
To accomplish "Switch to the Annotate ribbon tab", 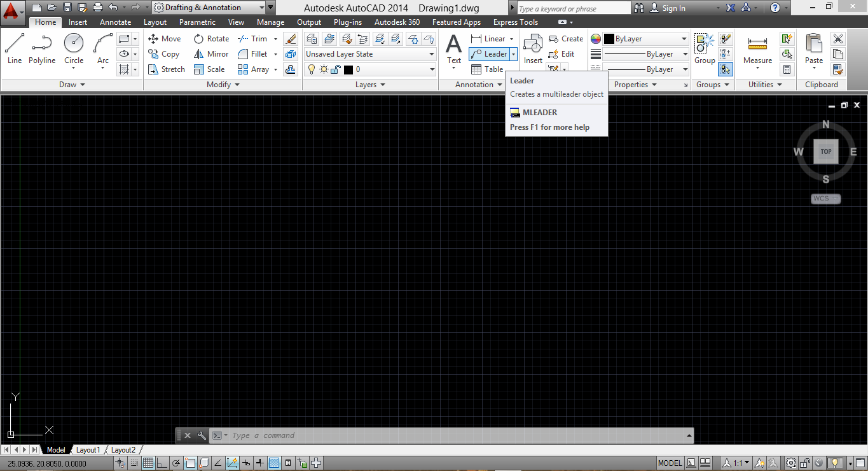I will coord(115,22).
